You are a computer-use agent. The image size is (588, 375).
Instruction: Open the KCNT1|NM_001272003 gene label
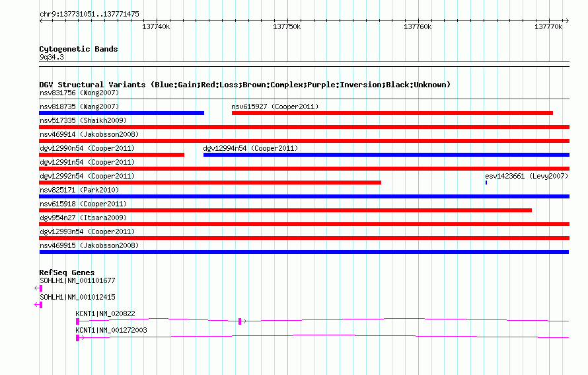(x=112, y=330)
